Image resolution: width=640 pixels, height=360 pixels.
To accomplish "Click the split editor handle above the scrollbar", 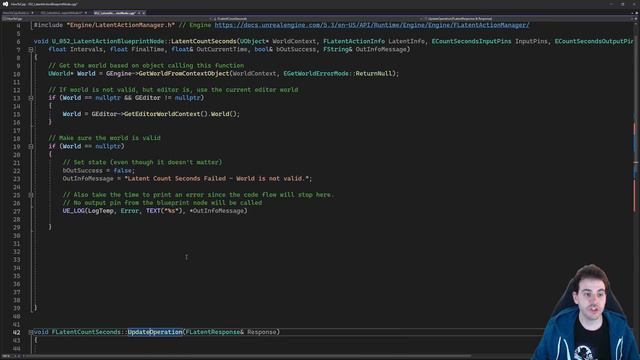I will tap(636, 19).
